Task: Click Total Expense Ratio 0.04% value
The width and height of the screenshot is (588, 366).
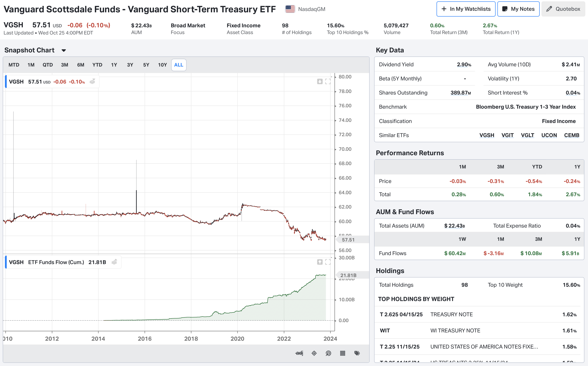Action: pos(573,226)
